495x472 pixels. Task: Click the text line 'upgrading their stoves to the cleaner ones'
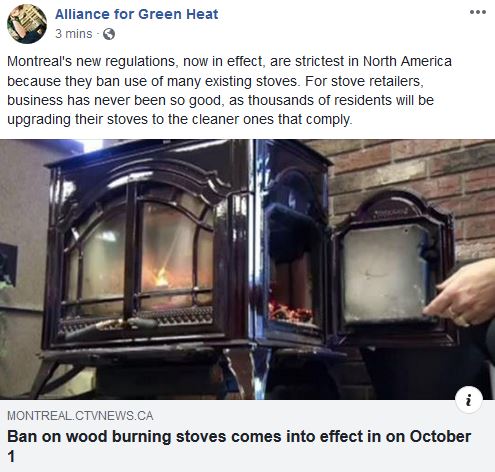(x=180, y=119)
